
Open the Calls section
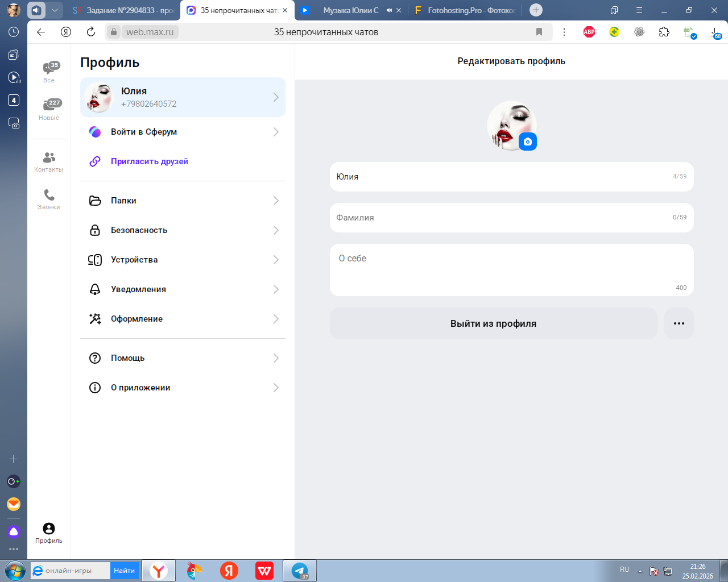coord(49,199)
